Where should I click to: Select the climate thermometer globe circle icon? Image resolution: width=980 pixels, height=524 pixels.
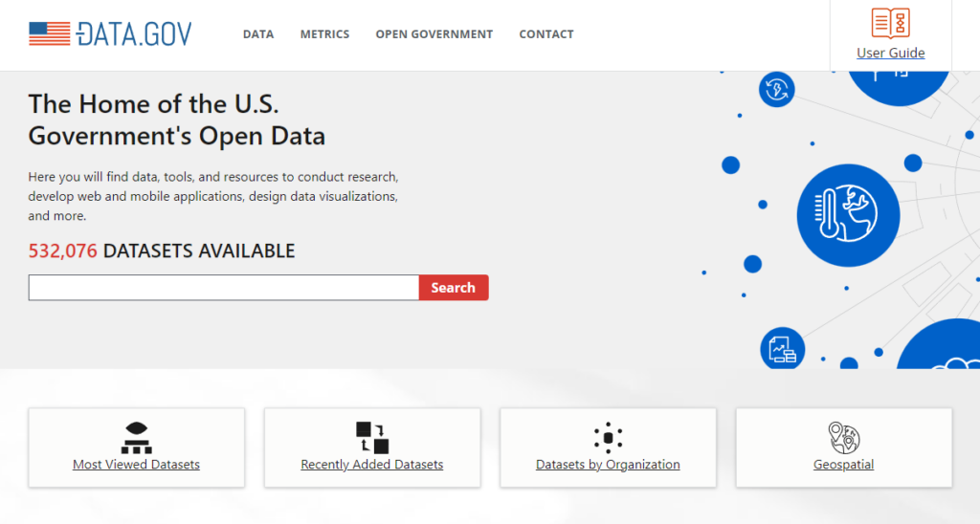[848, 215]
